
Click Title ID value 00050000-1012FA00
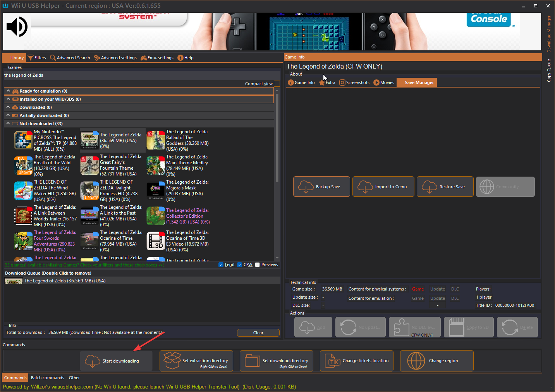[x=514, y=305]
